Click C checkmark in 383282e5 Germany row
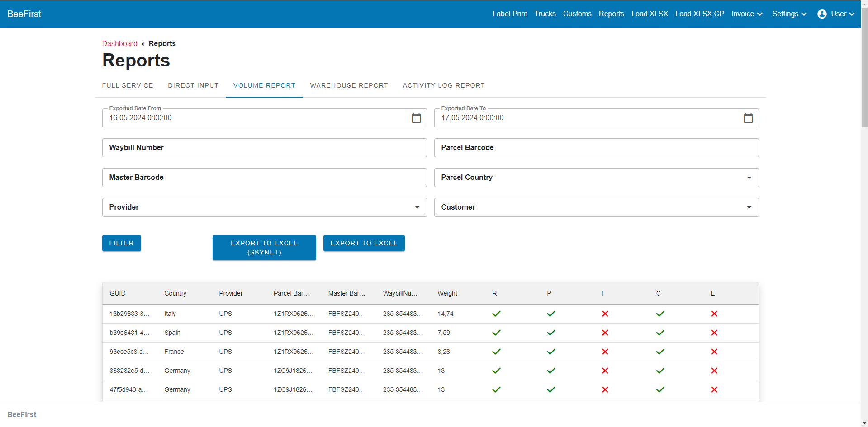The image size is (868, 427). coord(660,371)
